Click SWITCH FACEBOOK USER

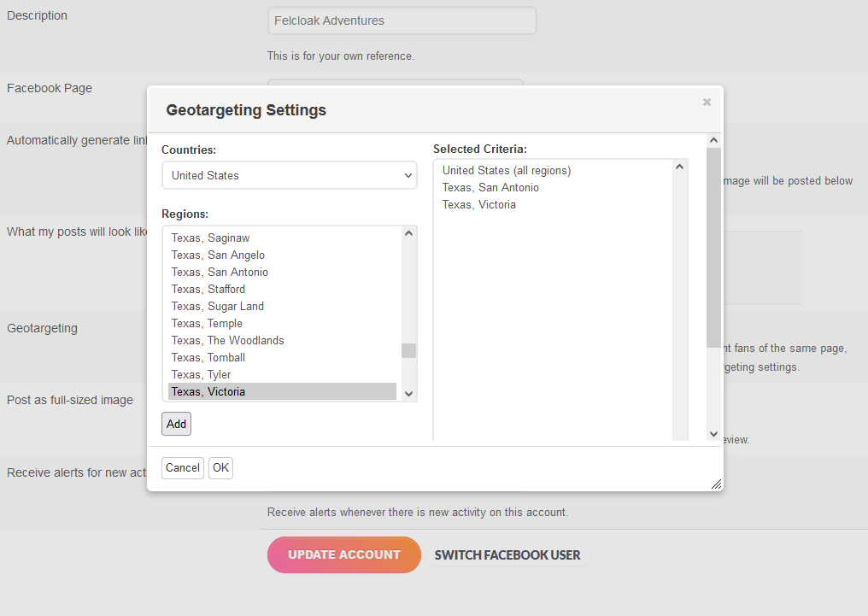(507, 554)
